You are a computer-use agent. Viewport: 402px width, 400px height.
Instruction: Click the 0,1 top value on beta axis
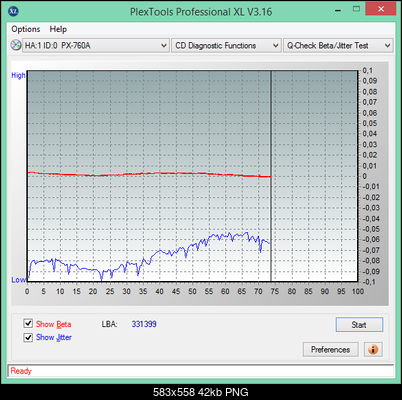tap(368, 71)
